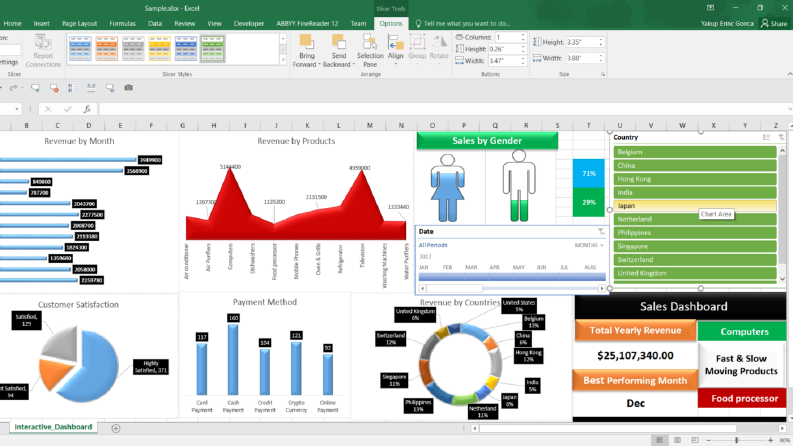Switch to the Insert tab
The width and height of the screenshot is (793, 446).
point(41,23)
